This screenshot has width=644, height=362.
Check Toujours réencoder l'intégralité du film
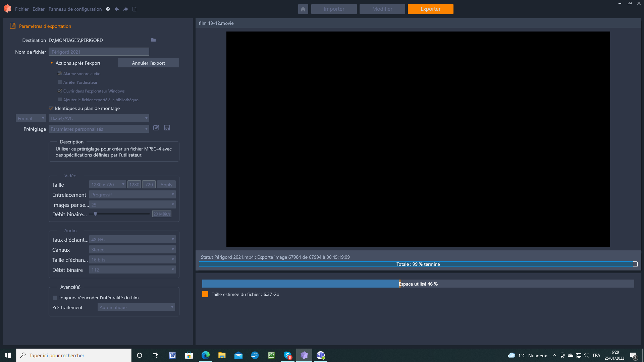click(55, 298)
